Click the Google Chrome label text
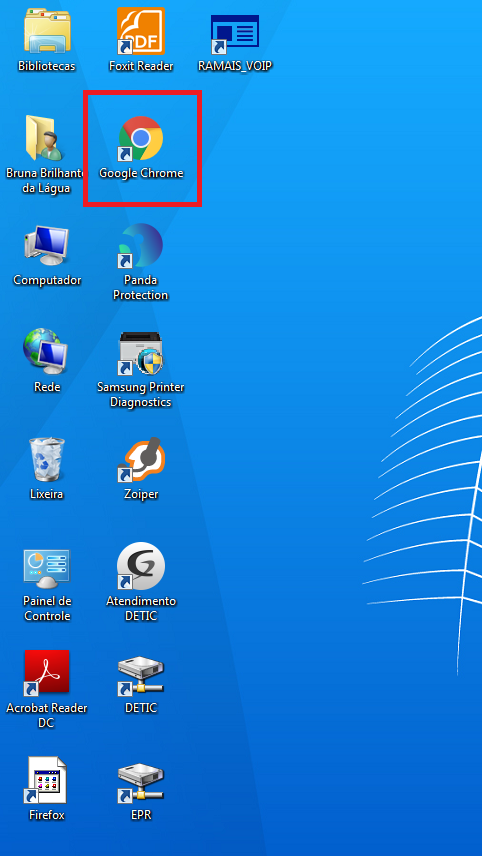This screenshot has height=856, width=482. coord(141,174)
